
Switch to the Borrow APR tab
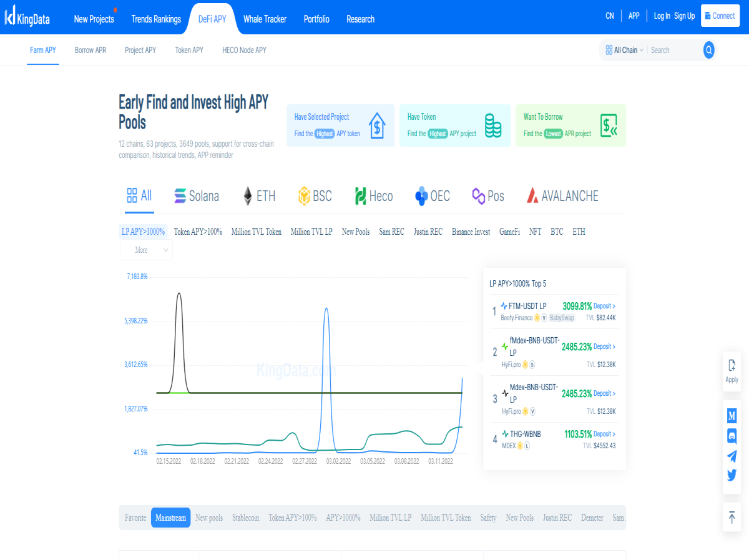click(x=91, y=50)
